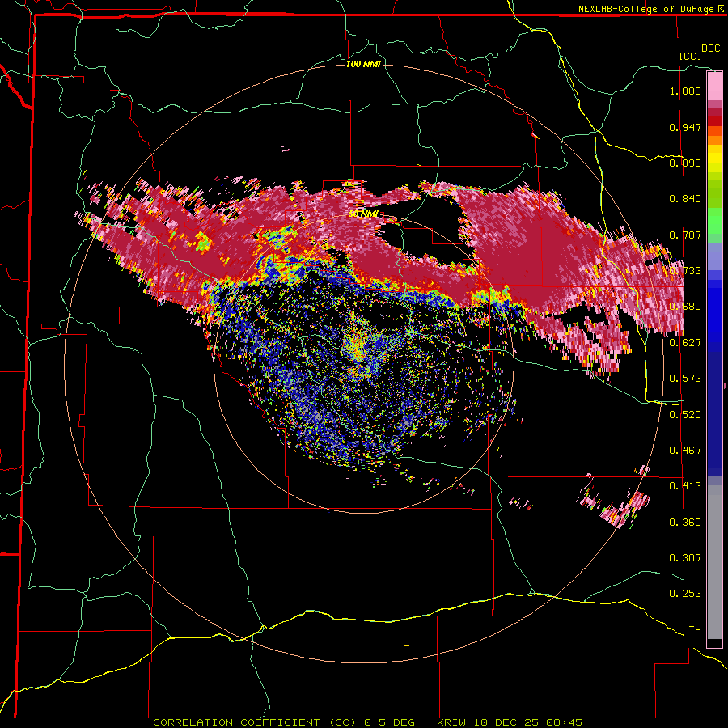Screen dimensions: 728x728
Task: Click the 0.467 legend value
Action: 685,450
